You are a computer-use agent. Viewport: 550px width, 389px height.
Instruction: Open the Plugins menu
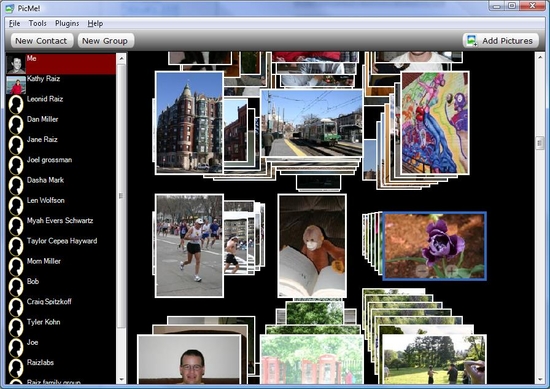pos(67,24)
